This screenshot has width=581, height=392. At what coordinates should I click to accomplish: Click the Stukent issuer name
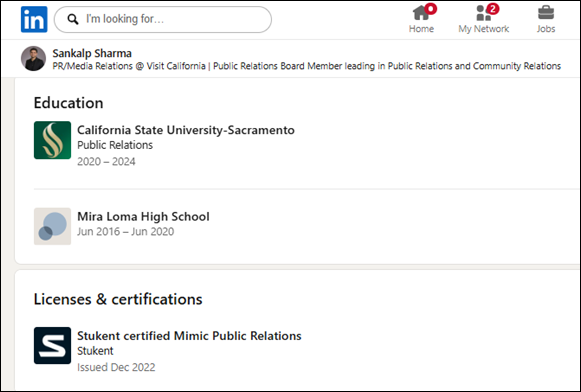point(95,351)
